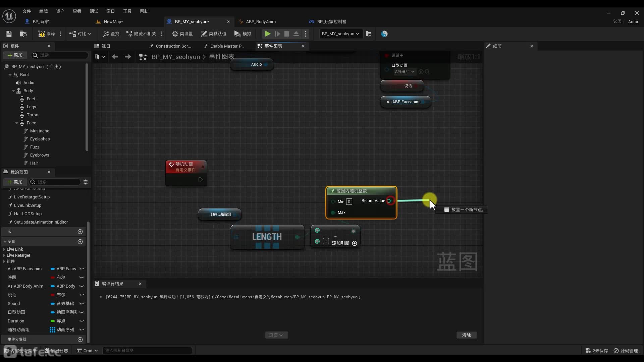This screenshot has height=362, width=644.
Task: Select the Eyelashes groom component
Action: 40,139
